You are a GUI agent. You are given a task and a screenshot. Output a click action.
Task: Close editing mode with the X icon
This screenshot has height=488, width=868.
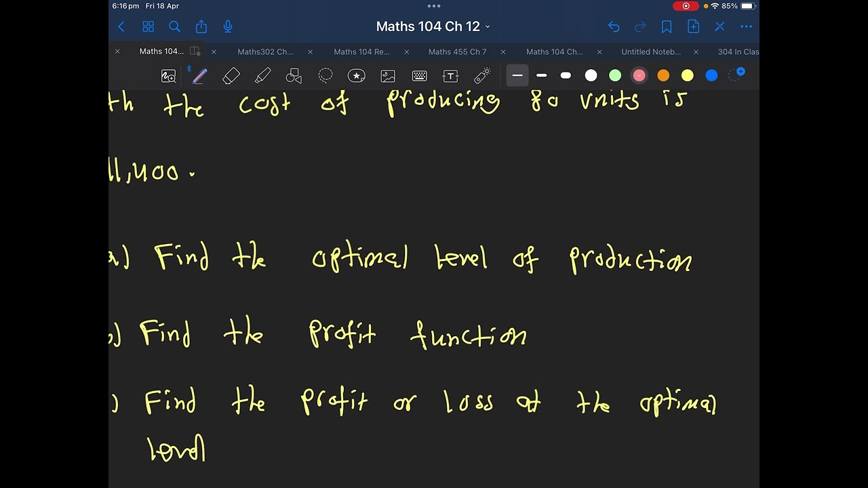tap(719, 26)
